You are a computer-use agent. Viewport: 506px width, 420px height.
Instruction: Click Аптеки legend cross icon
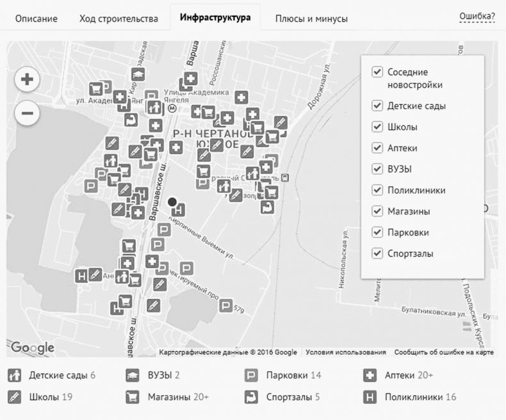click(370, 375)
